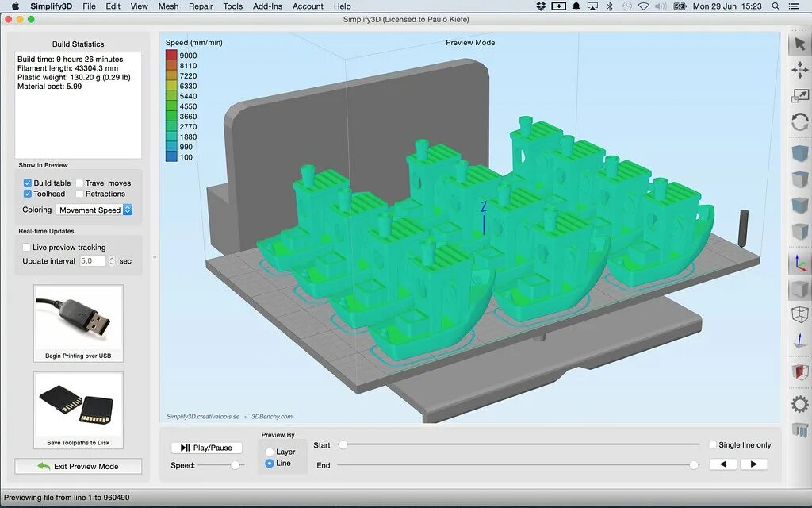Open the Simplify3D application menu
812x508 pixels.
click(x=52, y=6)
